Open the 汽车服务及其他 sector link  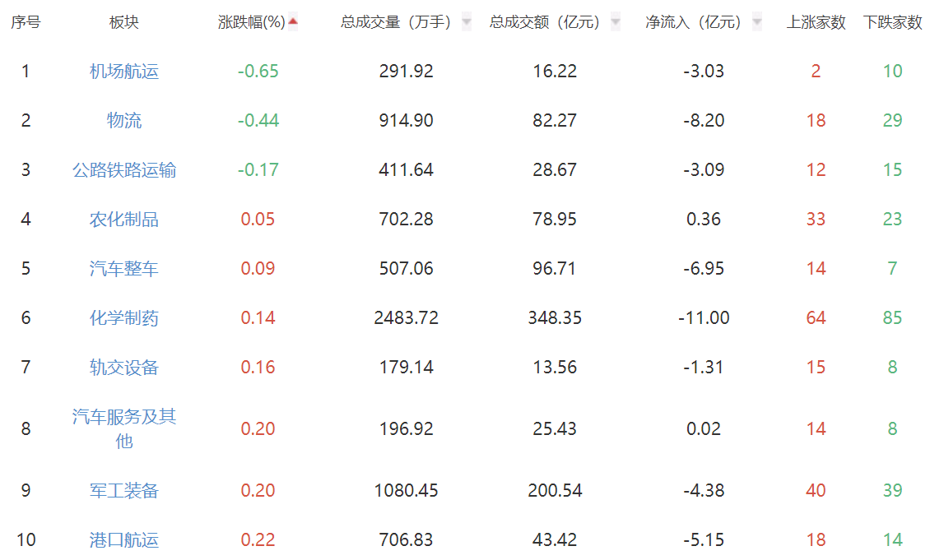(x=124, y=428)
